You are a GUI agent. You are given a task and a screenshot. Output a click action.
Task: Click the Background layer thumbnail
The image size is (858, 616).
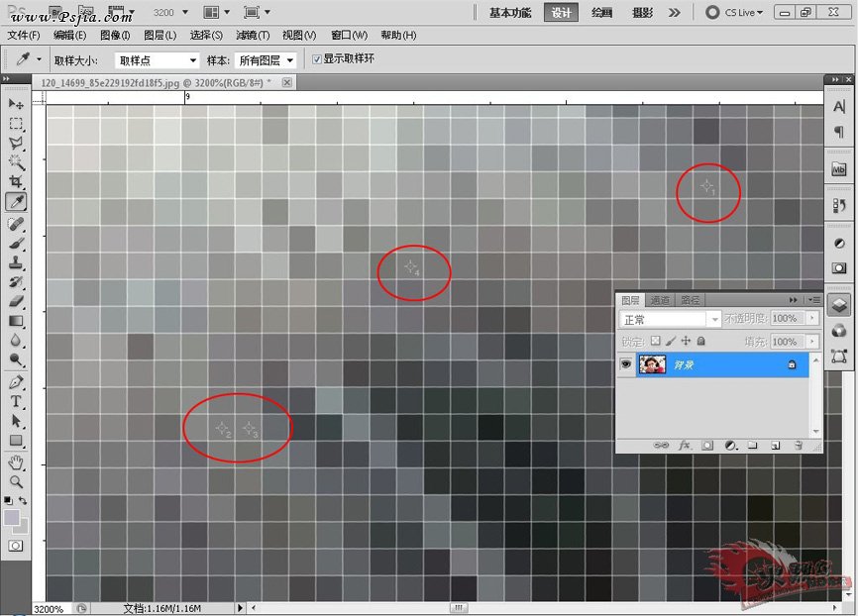pos(652,364)
